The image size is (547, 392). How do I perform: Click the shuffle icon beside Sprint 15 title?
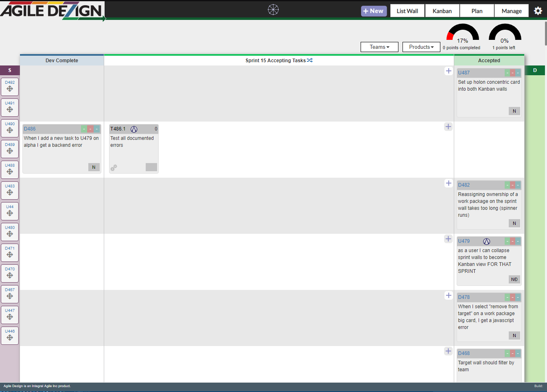(x=310, y=60)
